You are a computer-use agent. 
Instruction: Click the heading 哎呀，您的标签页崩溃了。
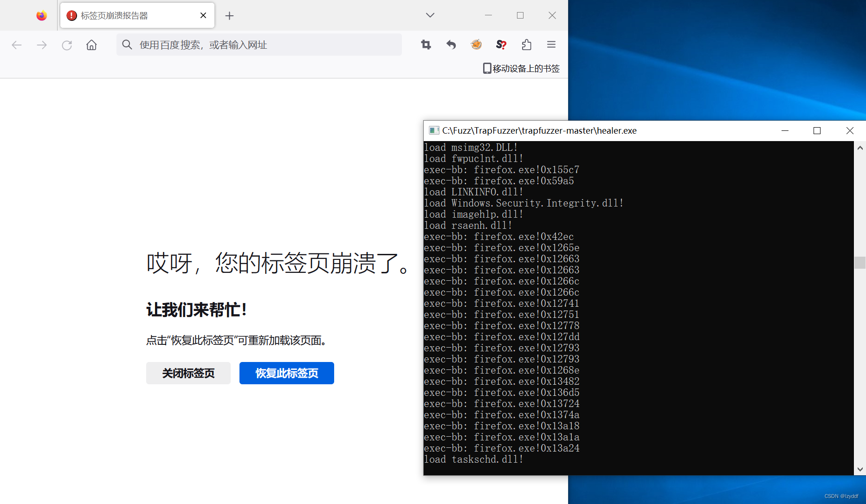pyautogui.click(x=278, y=263)
